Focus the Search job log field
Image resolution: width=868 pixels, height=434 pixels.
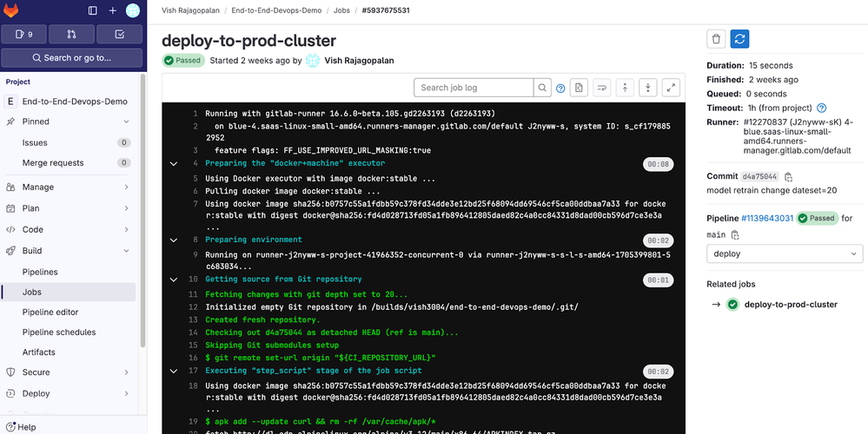[474, 88]
